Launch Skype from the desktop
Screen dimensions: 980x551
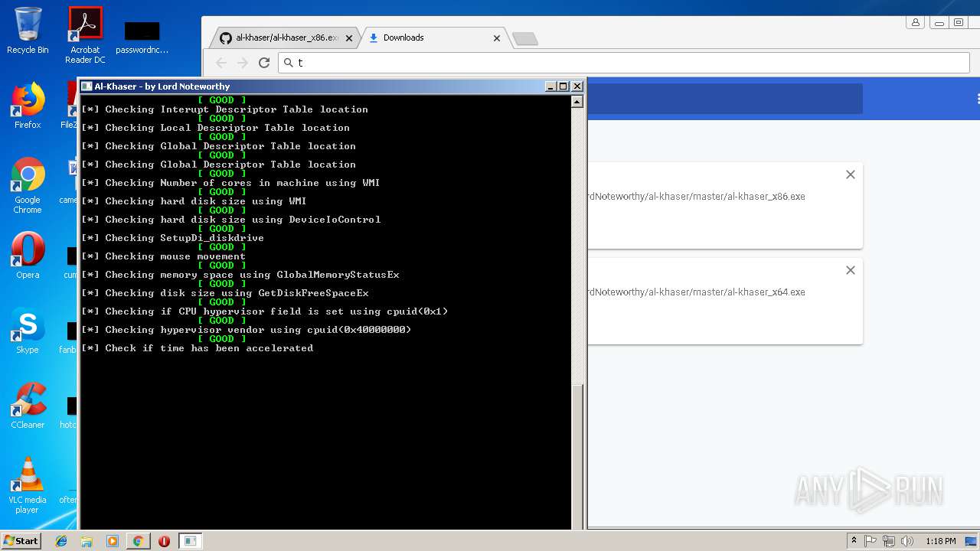(x=28, y=331)
